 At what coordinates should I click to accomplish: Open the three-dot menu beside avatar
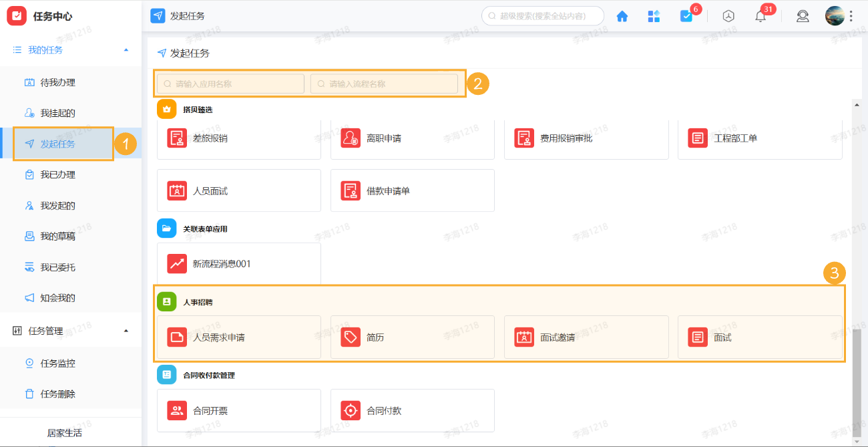851,17
